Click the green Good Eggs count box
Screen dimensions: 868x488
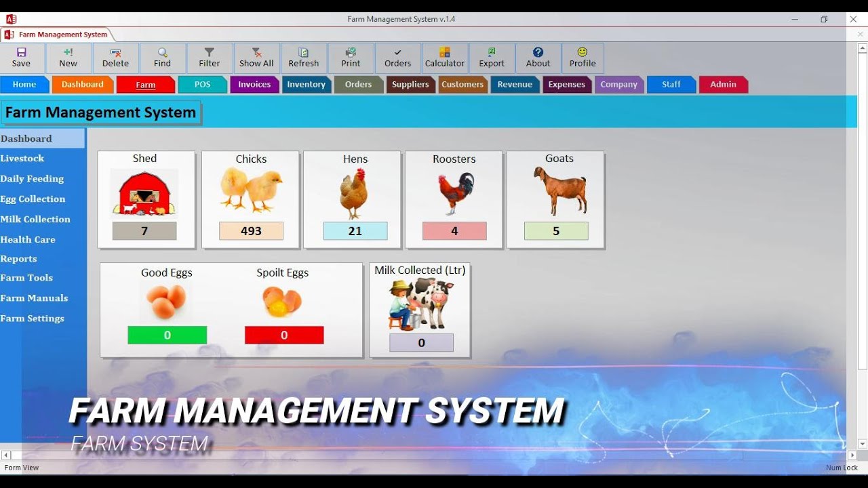167,335
